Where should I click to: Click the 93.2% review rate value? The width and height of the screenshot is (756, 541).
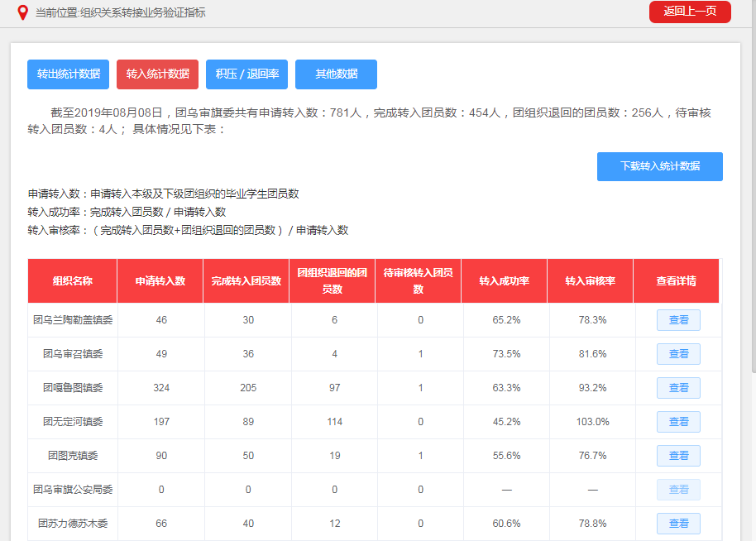pyautogui.click(x=592, y=388)
